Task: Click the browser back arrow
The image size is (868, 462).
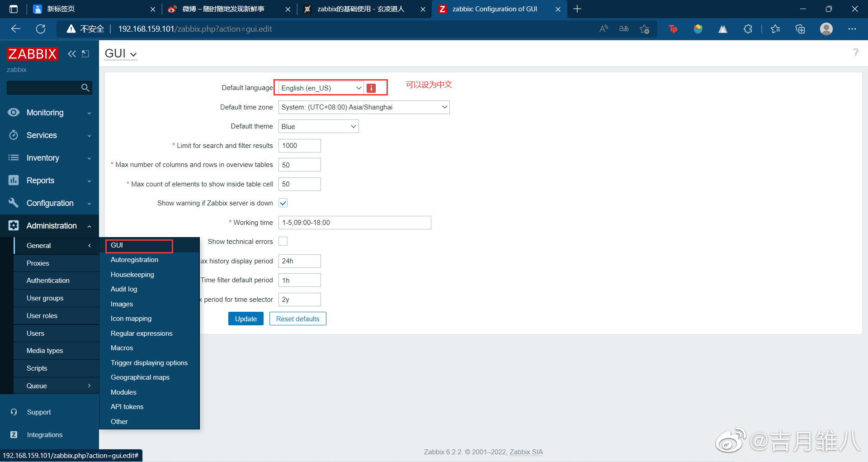Action: pos(16,29)
